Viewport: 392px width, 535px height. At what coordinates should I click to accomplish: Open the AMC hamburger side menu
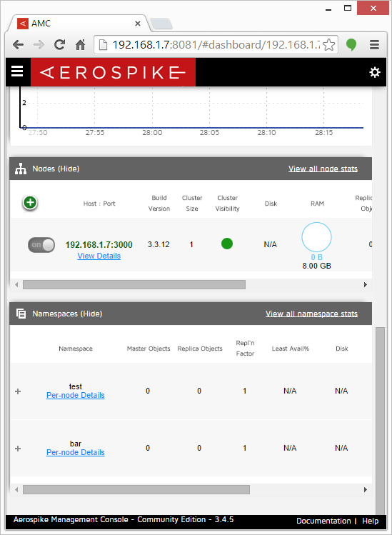point(17,71)
